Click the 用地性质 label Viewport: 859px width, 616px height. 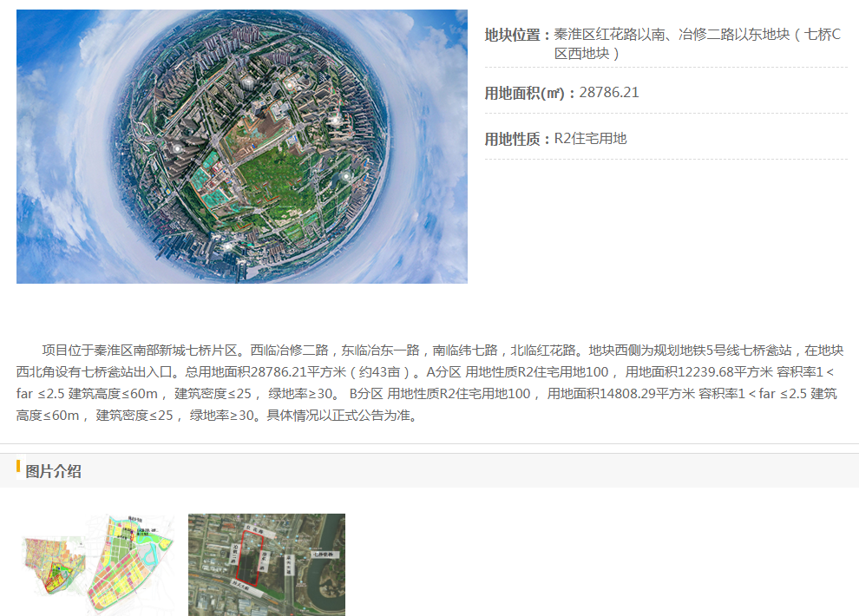tap(517, 139)
